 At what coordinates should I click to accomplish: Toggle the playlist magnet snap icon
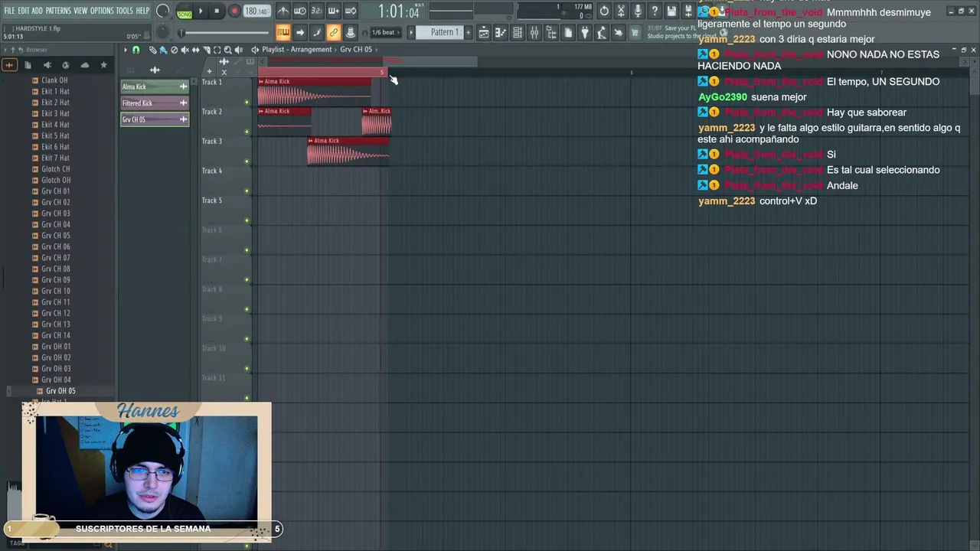[136, 50]
